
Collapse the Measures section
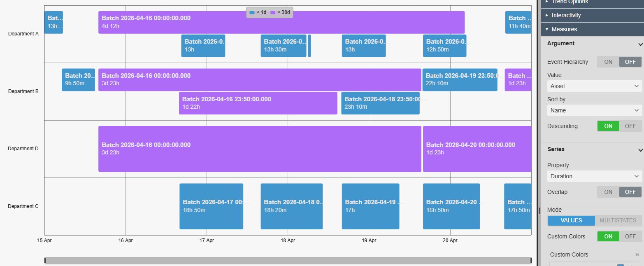pyautogui.click(x=593, y=29)
